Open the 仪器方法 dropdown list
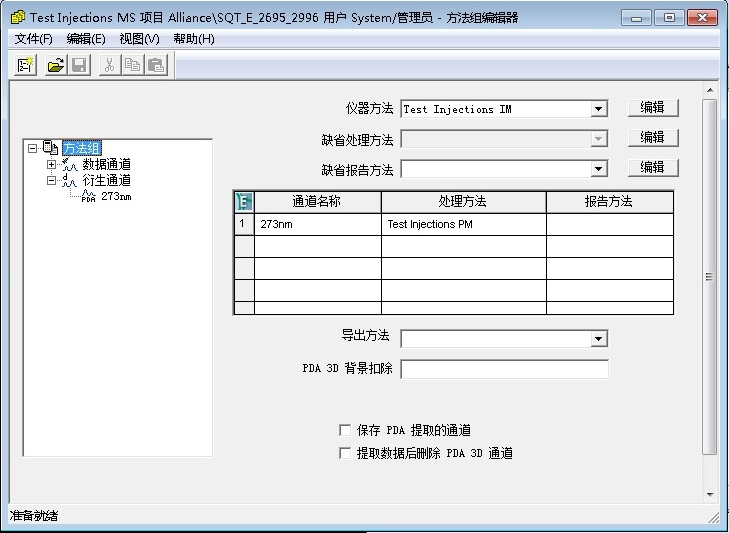 [598, 109]
